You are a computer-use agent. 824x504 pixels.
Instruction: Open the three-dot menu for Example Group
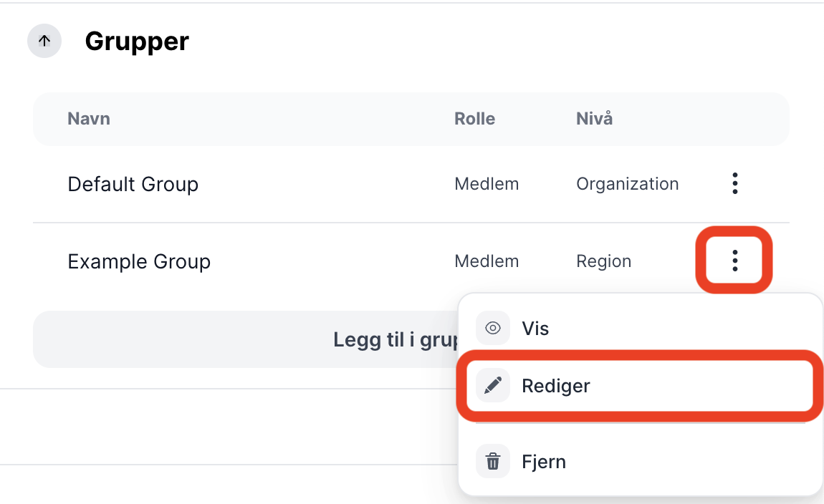click(x=734, y=261)
